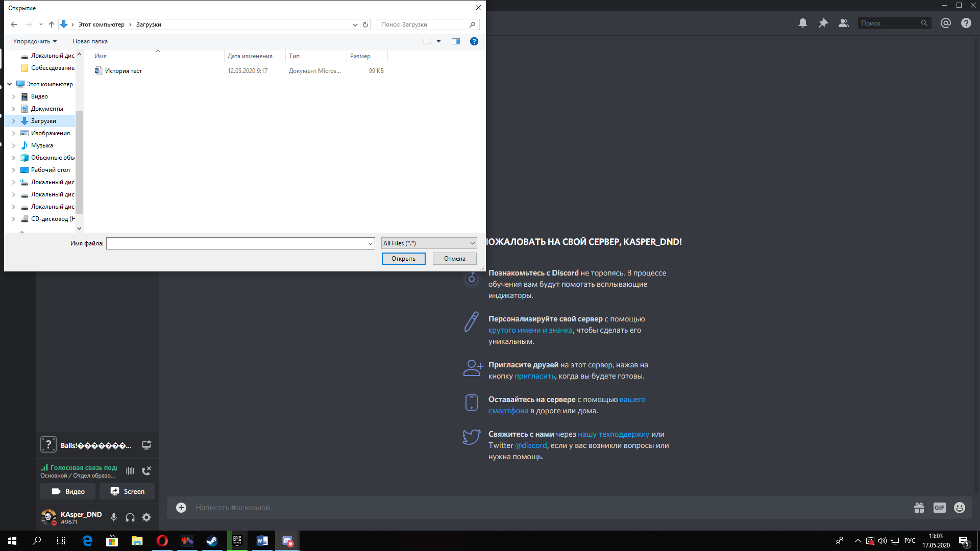Click Этот компьютер in the address path

coord(101,24)
